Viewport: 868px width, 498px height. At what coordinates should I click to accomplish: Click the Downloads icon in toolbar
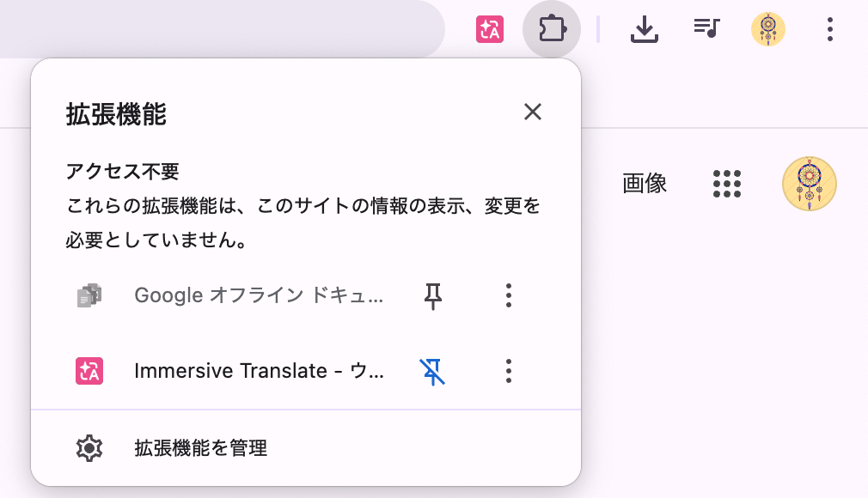[644, 28]
